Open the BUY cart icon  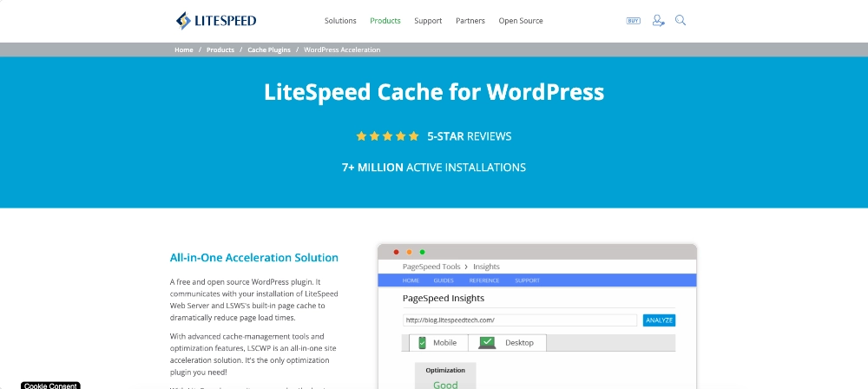click(634, 21)
